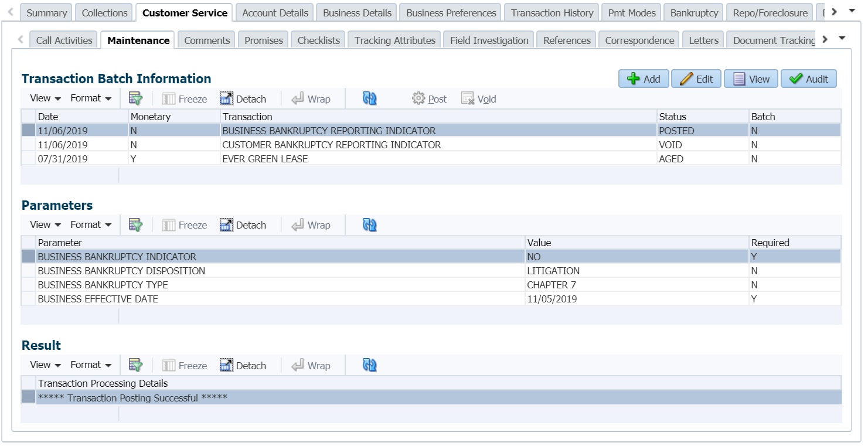Click Query by Example icon in Result toolbar
Image resolution: width=868 pixels, height=446 pixels.
(136, 365)
